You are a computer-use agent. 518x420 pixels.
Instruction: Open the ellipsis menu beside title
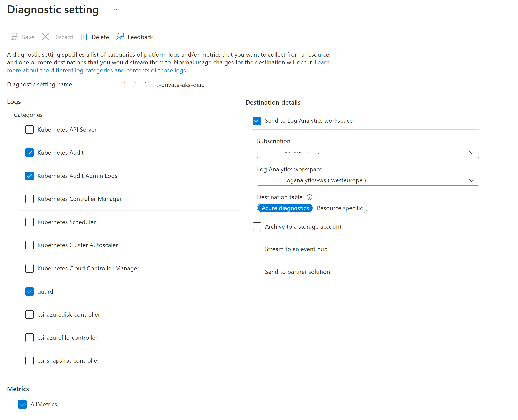coord(114,10)
